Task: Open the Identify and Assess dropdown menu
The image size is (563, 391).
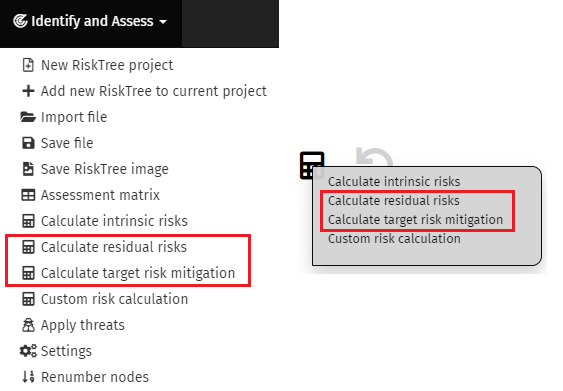Action: point(90,21)
